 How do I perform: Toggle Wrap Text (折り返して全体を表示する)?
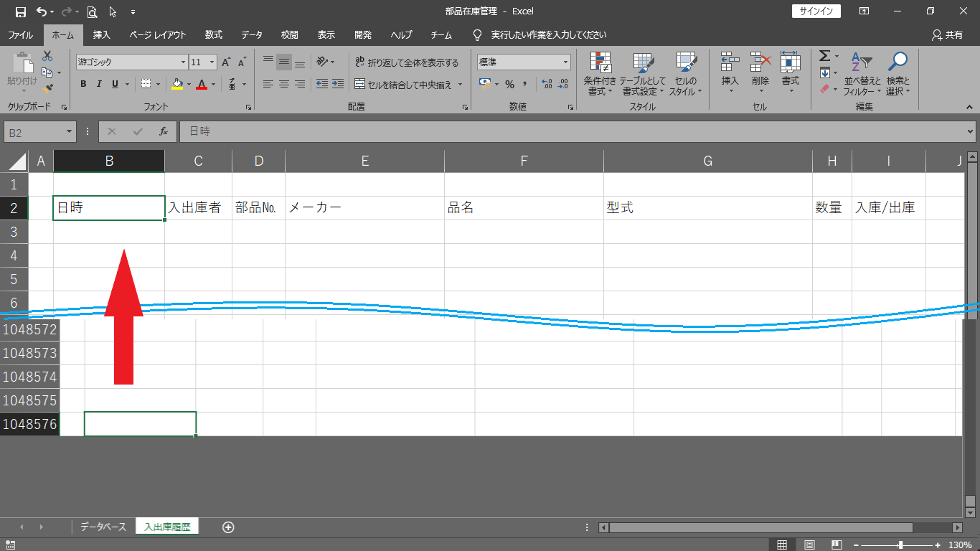click(x=406, y=62)
